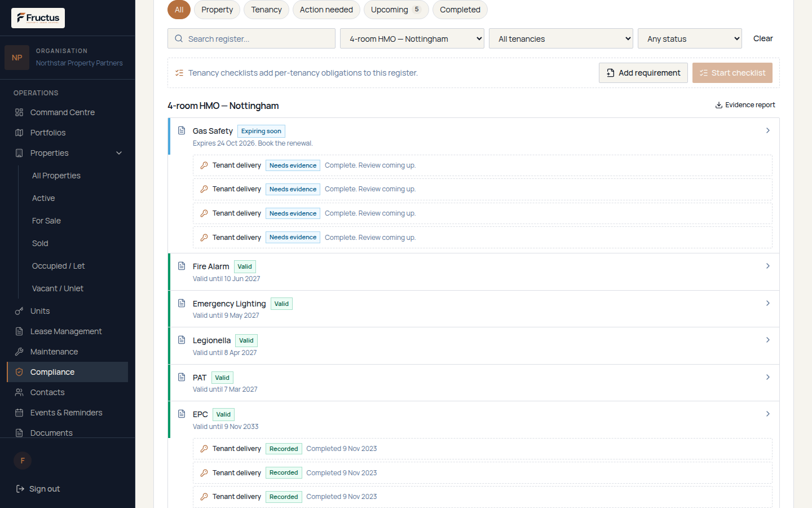The image size is (812, 508).
Task: Show Action needed items
Action: (x=326, y=10)
